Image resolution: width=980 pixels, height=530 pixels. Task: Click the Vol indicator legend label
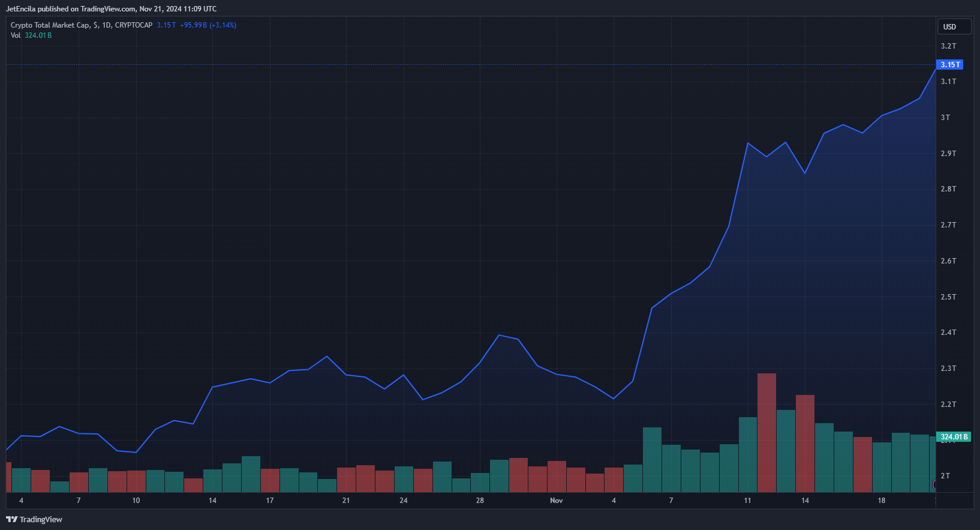pos(16,35)
